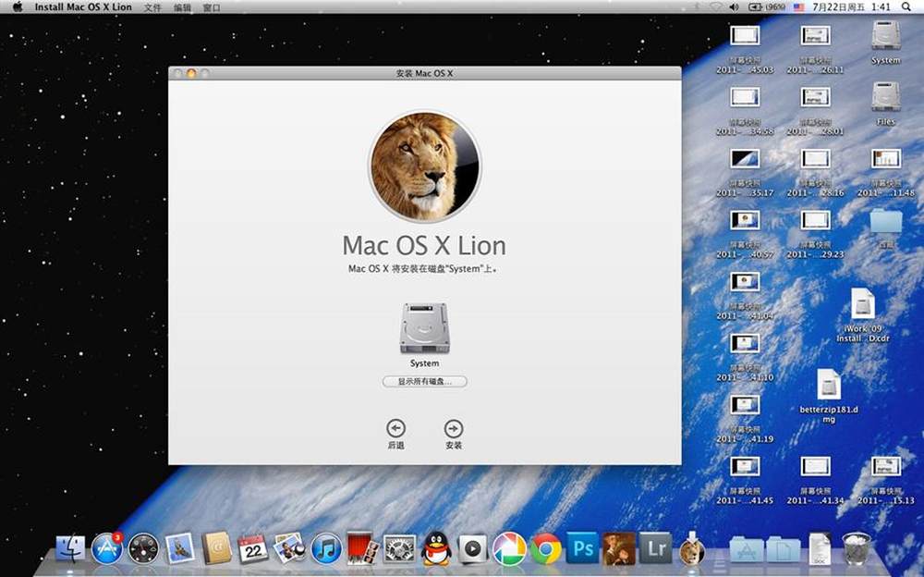Viewport: 924px width, 577px height.
Task: Open QQ penguin app from the Dock
Action: [436, 548]
